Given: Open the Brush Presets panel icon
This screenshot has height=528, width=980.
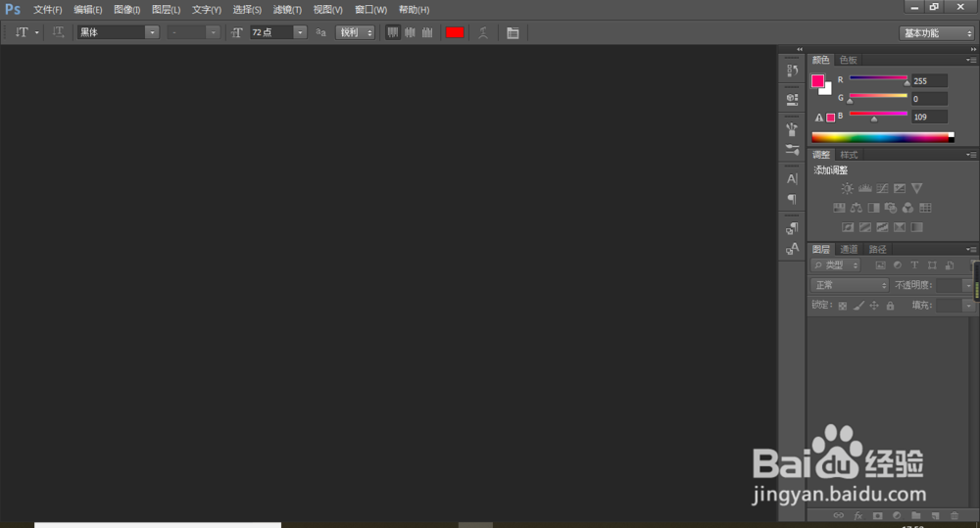Looking at the screenshot, I should coord(792,129).
